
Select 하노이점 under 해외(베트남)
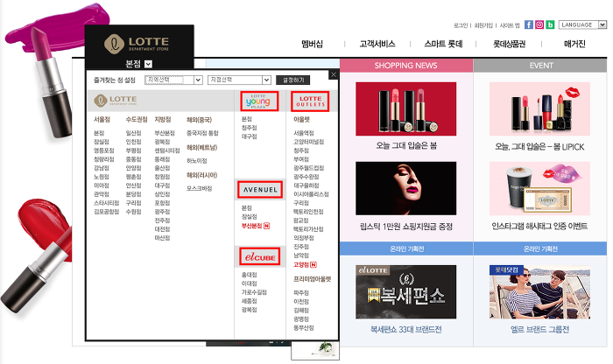coord(197,161)
